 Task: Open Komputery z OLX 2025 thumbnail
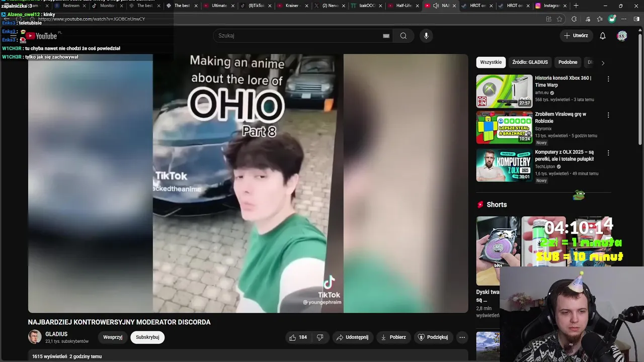point(504,165)
